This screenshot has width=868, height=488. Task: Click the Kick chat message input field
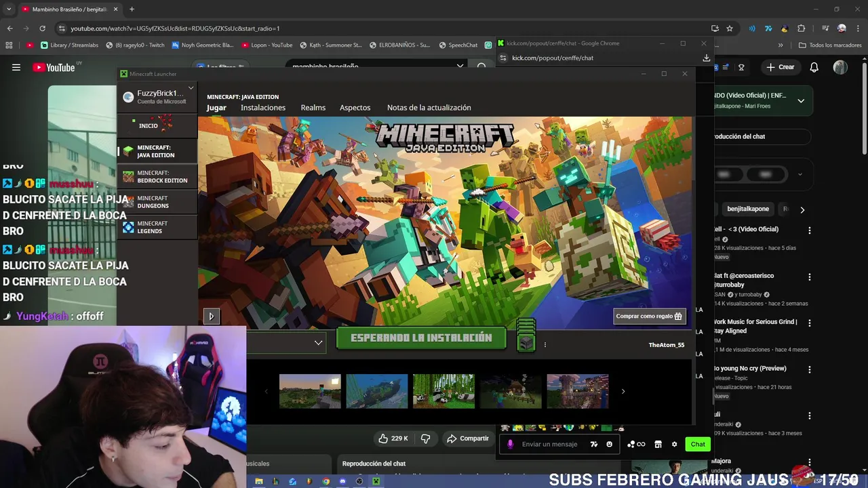pyautogui.click(x=550, y=444)
